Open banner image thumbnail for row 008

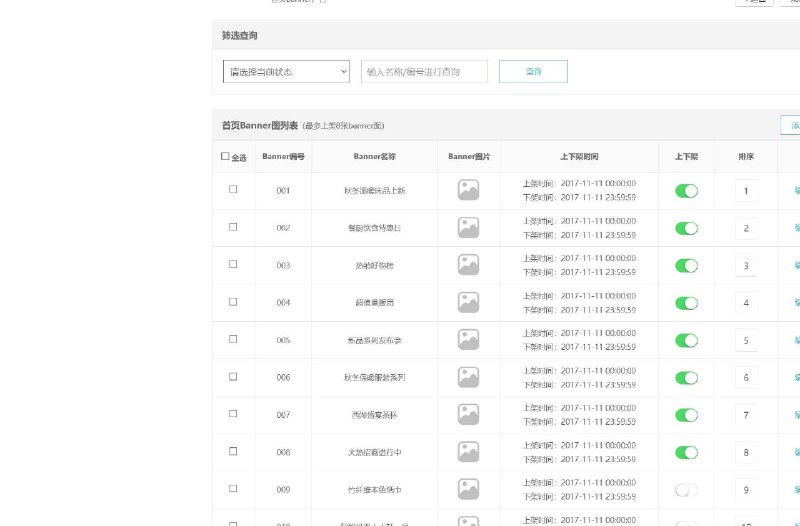[468, 452]
